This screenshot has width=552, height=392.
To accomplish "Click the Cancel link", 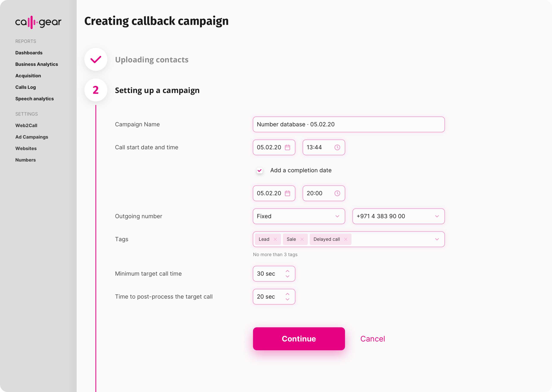I will [373, 339].
